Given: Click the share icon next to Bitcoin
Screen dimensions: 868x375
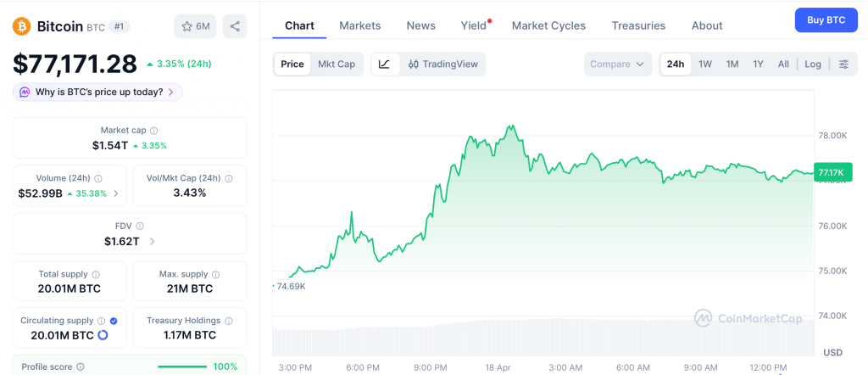Looking at the screenshot, I should click(235, 26).
